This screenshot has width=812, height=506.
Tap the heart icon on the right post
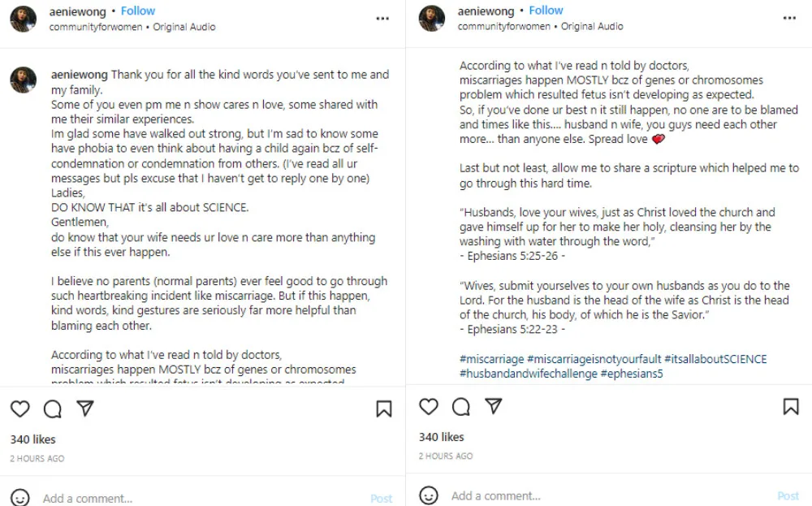pos(429,406)
